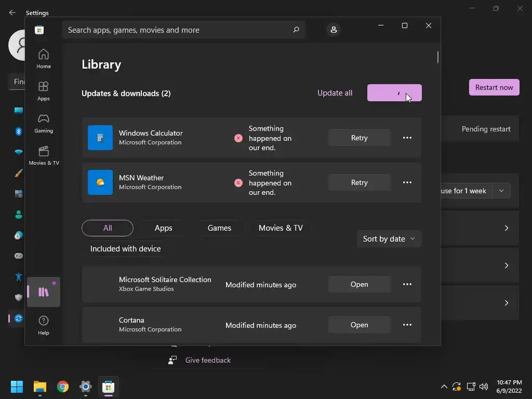Open Help in Store sidebar
The height and width of the screenshot is (399, 532).
[x=44, y=325]
